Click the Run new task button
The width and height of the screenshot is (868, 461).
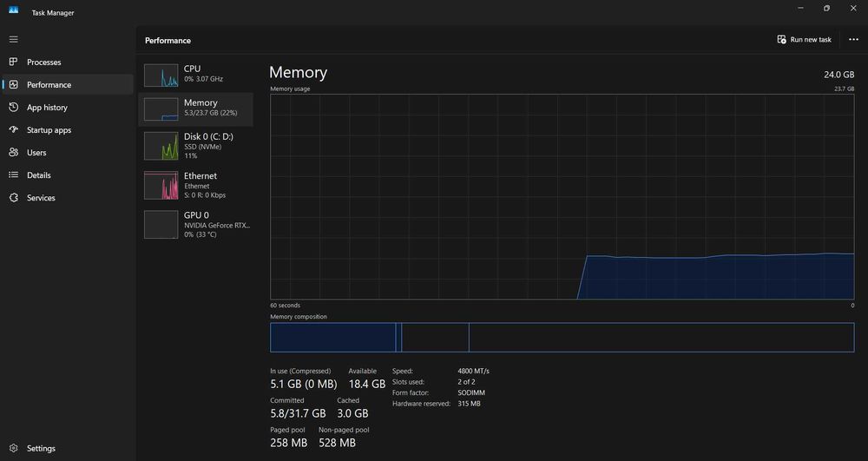pos(805,39)
